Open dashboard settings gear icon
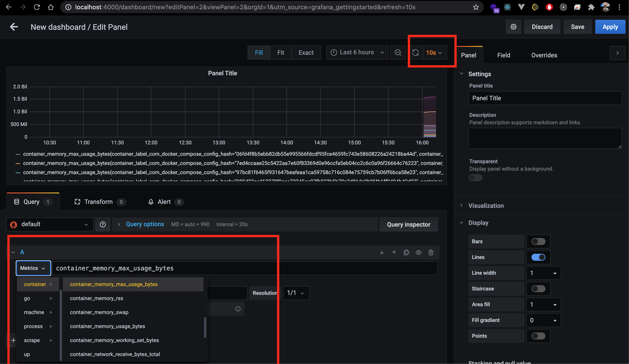The image size is (629, 364). [x=513, y=27]
